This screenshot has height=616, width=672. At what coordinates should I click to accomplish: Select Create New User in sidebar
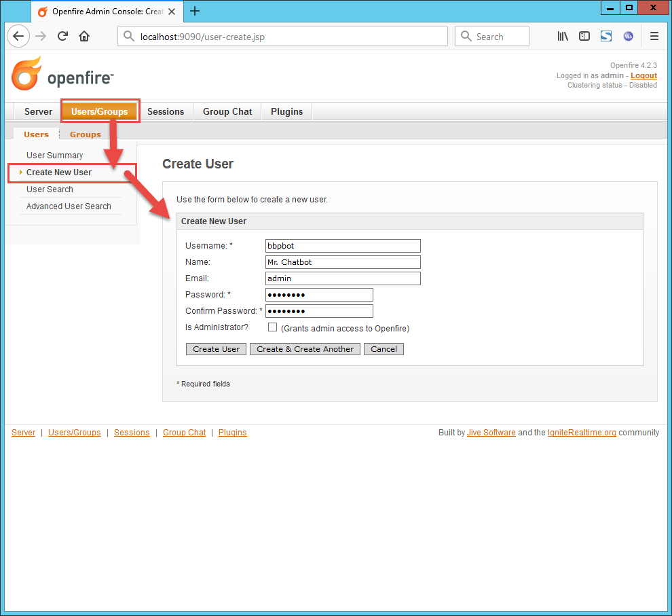pyautogui.click(x=58, y=173)
